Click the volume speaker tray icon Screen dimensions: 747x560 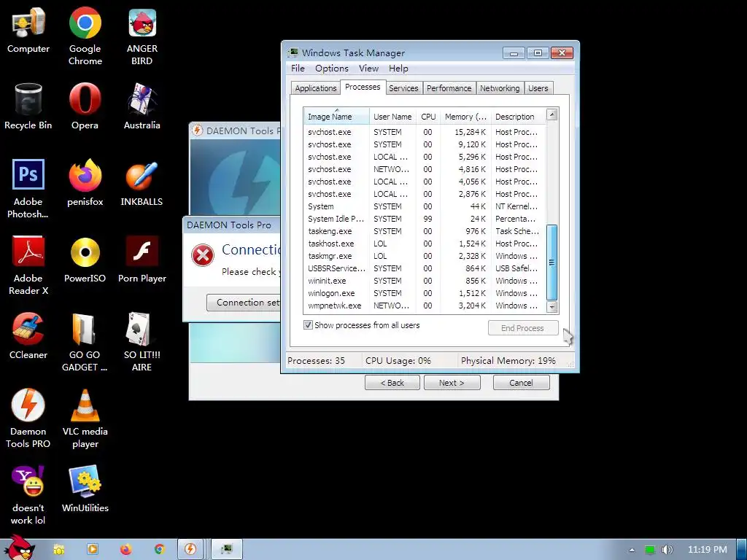point(667,550)
